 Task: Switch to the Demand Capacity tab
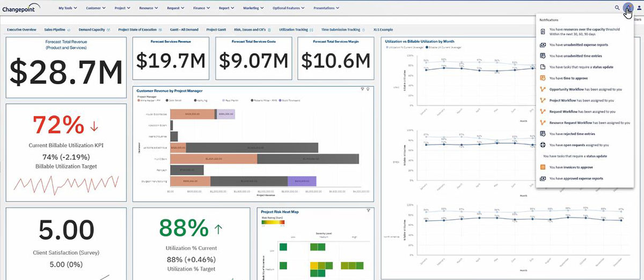(x=92, y=30)
